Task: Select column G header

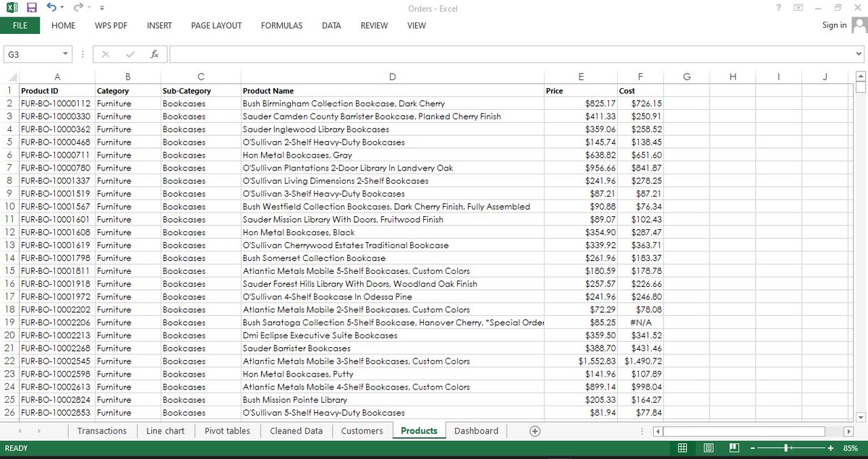Action: pyautogui.click(x=686, y=77)
